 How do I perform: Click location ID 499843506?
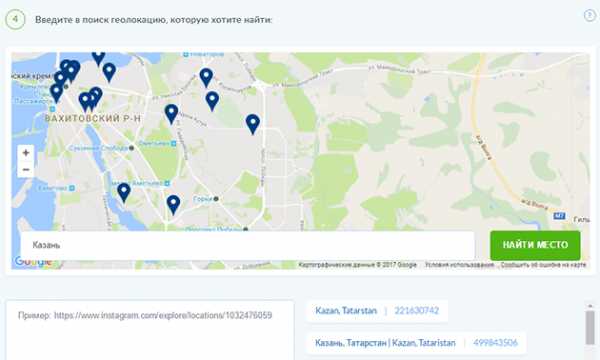(496, 342)
